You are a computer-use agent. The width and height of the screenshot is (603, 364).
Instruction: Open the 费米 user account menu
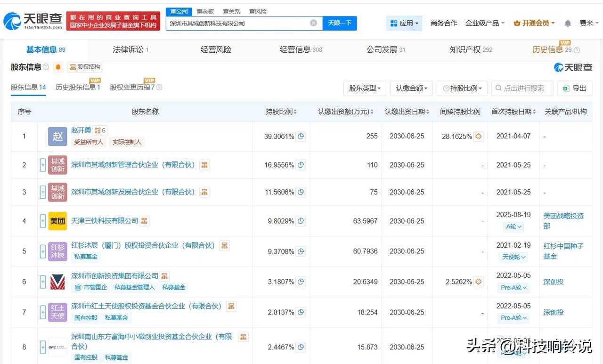point(589,23)
